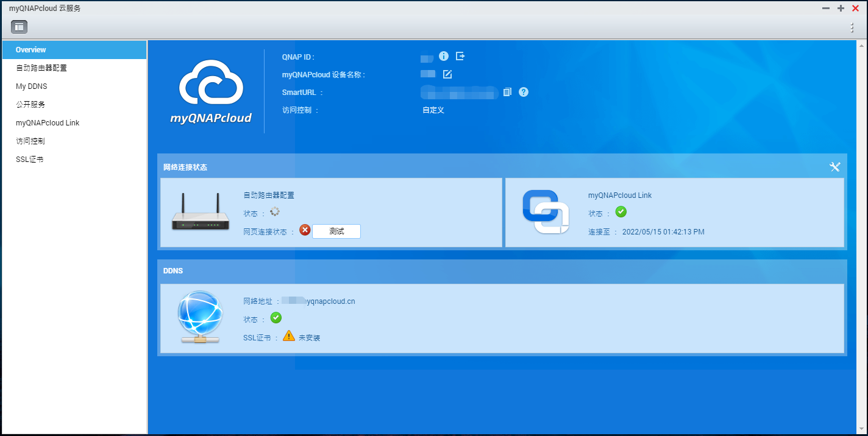
Task: Click the DDNS globe icon
Action: [x=201, y=317]
